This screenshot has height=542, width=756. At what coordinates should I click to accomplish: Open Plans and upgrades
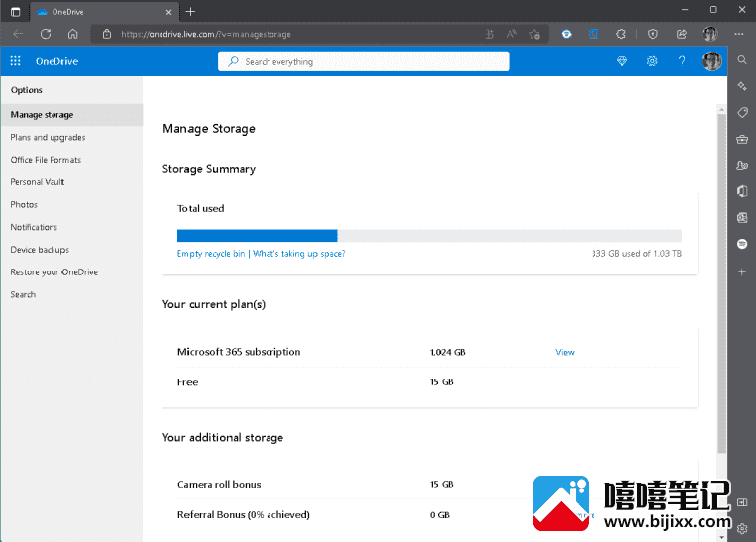coord(48,138)
